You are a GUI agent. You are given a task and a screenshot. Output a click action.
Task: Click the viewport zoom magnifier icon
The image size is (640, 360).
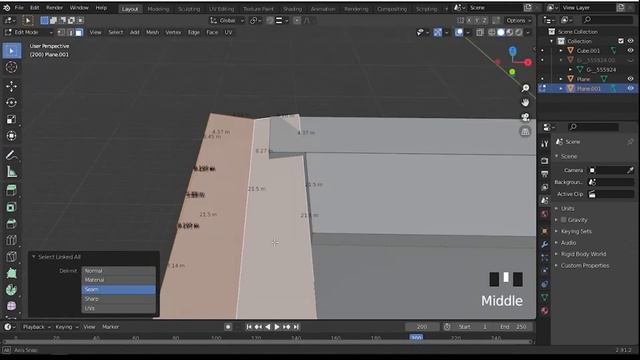[x=525, y=88]
